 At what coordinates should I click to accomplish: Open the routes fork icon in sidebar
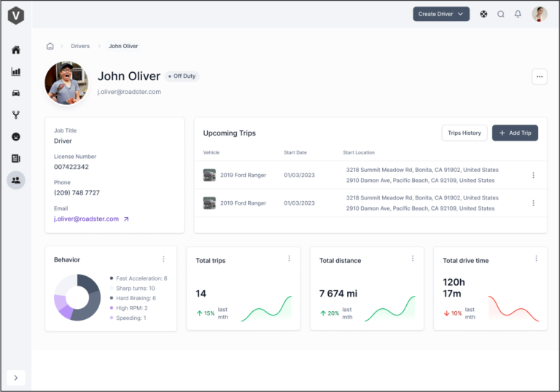[x=16, y=115]
